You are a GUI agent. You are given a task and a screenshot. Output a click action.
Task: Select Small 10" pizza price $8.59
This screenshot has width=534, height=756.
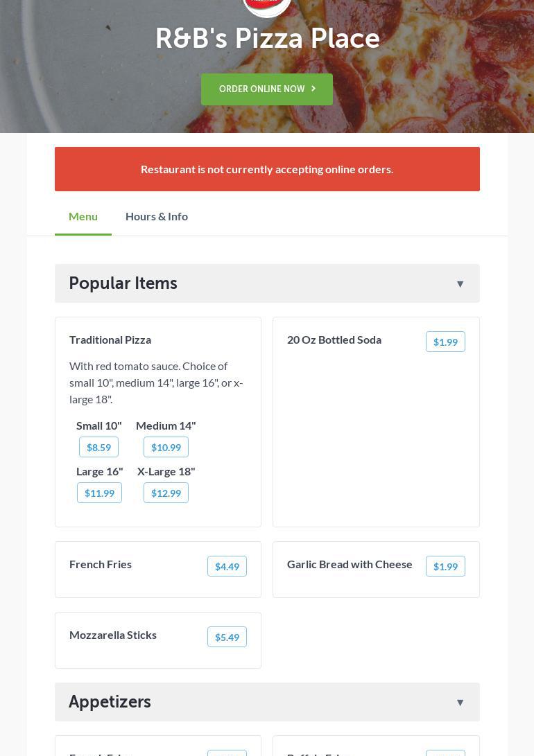click(x=98, y=447)
